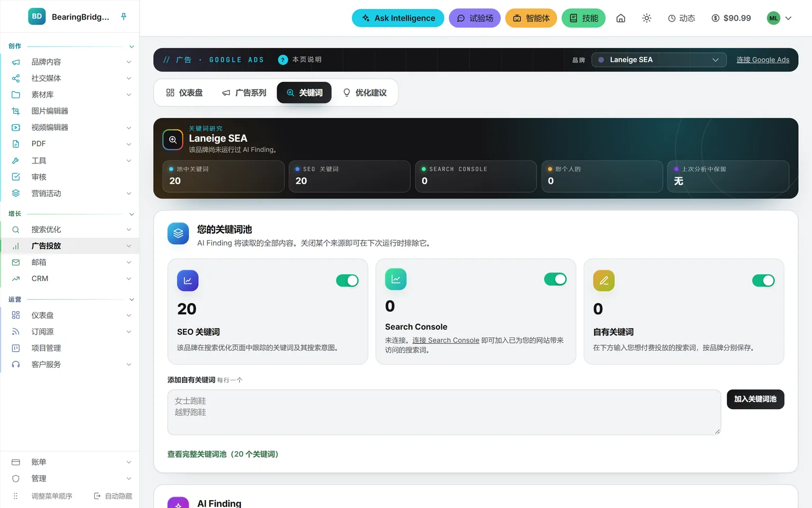Click the 调整菜单顺序 drag handle icon
Screen dimensions: 812x508
click(x=16, y=496)
